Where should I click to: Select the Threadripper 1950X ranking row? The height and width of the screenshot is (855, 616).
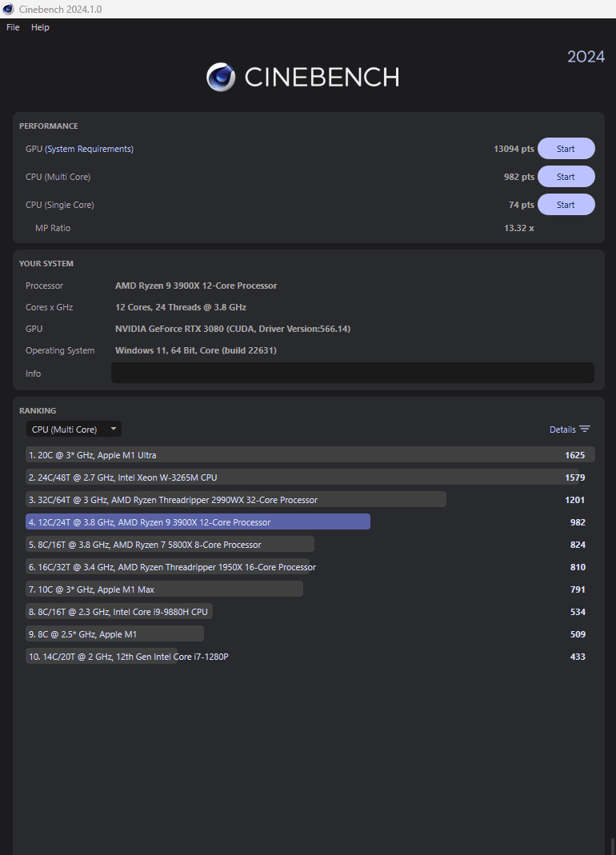310,567
